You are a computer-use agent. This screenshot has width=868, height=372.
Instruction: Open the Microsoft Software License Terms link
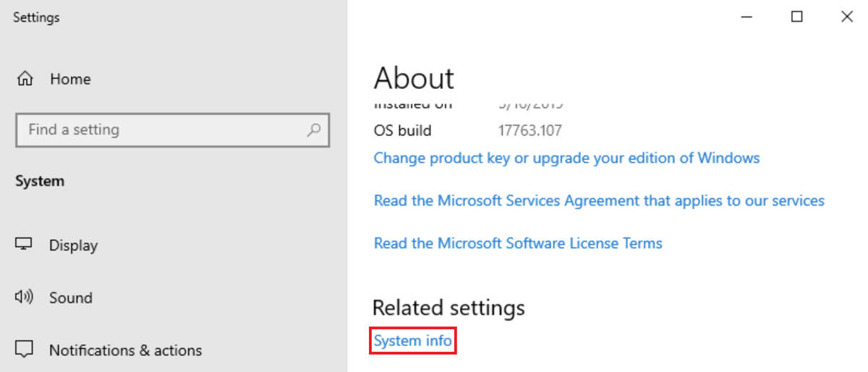[518, 243]
